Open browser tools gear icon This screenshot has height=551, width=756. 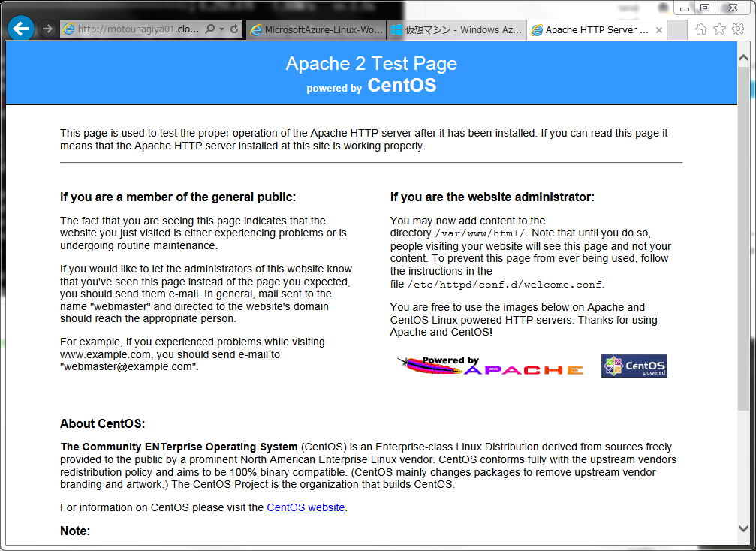click(738, 29)
